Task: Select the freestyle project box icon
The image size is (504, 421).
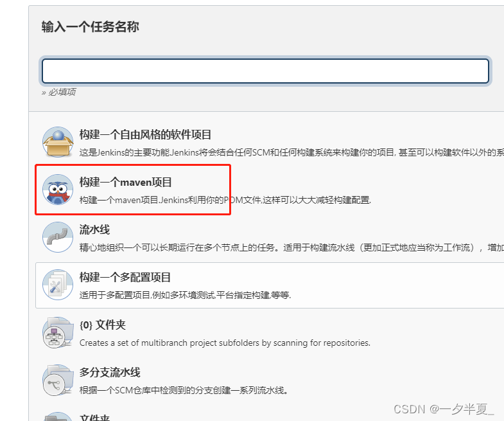Action: click(x=58, y=142)
